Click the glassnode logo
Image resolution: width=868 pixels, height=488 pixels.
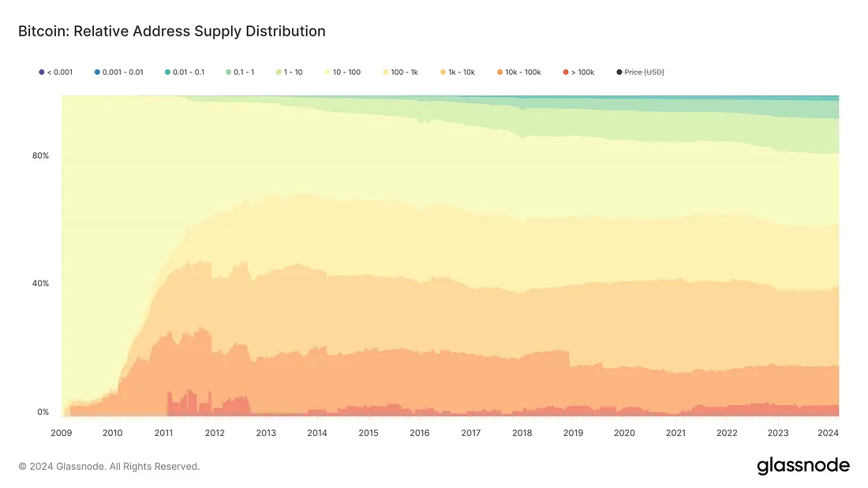803,466
